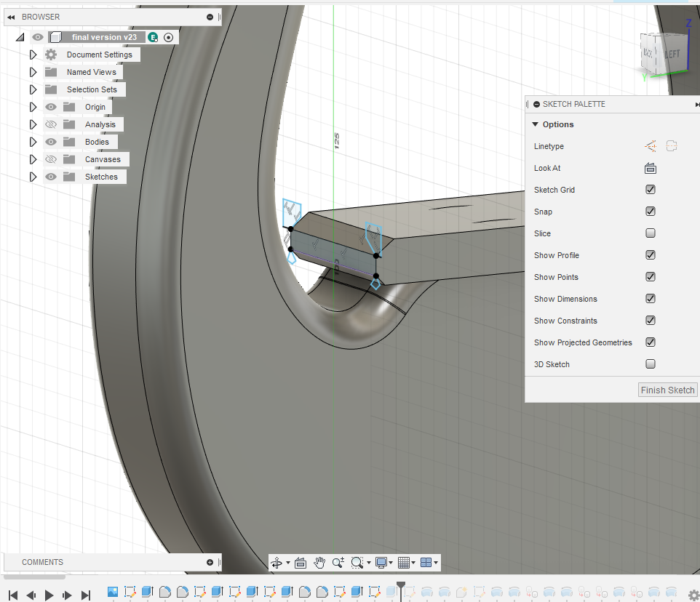Open timeline settings gear
This screenshot has height=602, width=700.
(x=693, y=595)
